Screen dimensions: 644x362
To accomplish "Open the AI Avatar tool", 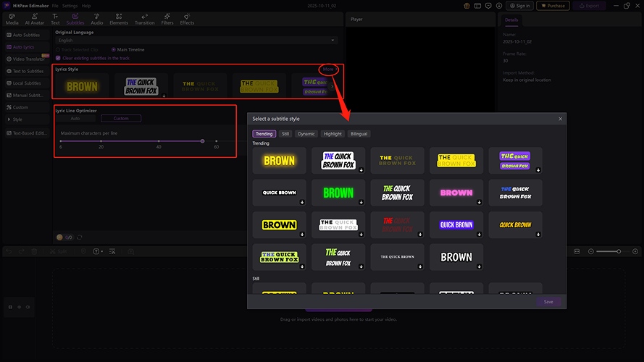I will pos(33,17).
